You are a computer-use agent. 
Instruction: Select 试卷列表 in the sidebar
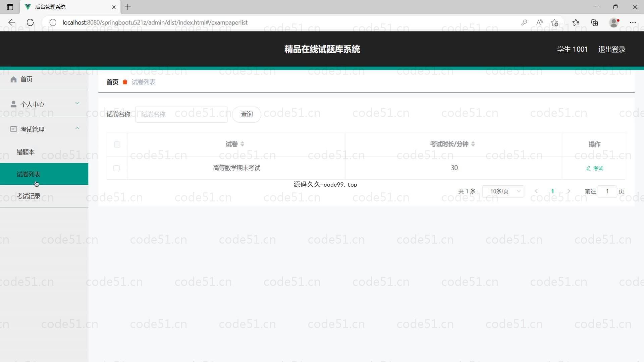44,174
